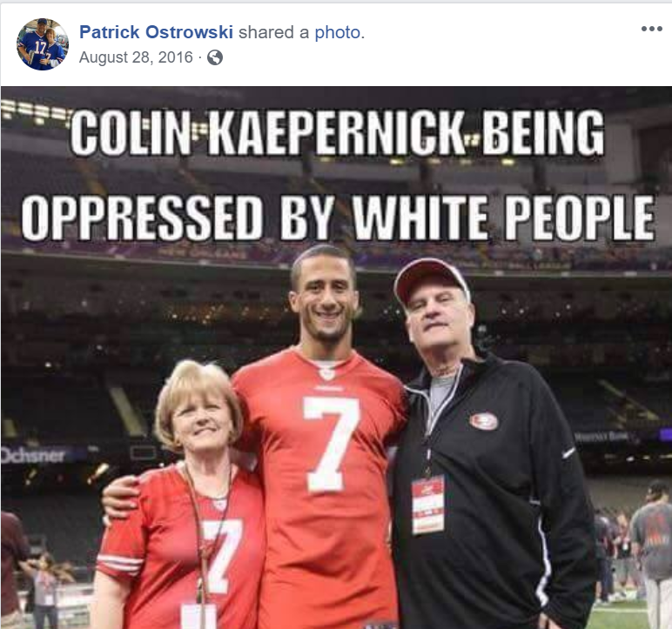Open Patrick Ostrowski's profile picture
Screen dimensions: 672x629
pos(43,44)
